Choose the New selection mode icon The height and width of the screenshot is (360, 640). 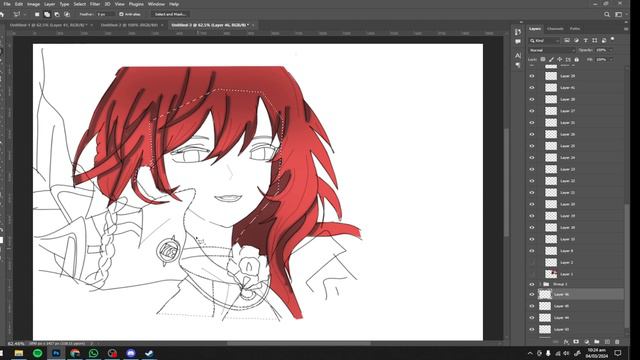pos(37,14)
